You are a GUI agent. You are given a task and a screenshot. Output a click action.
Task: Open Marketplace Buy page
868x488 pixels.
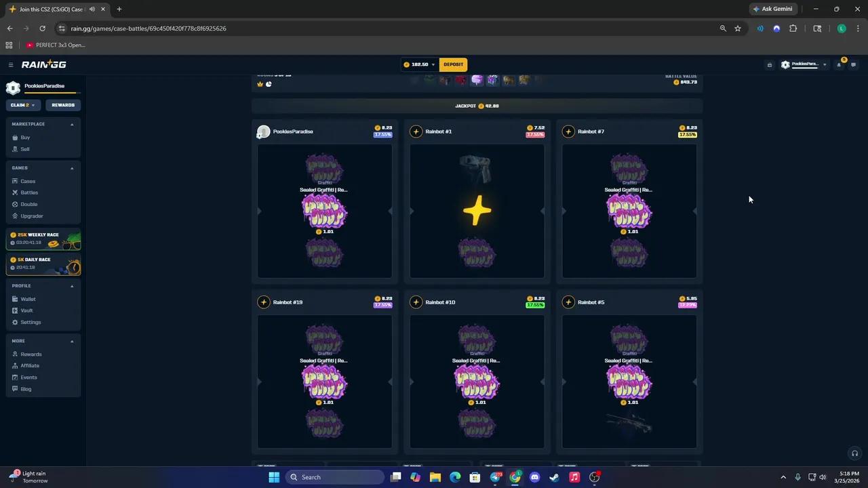tap(25, 138)
